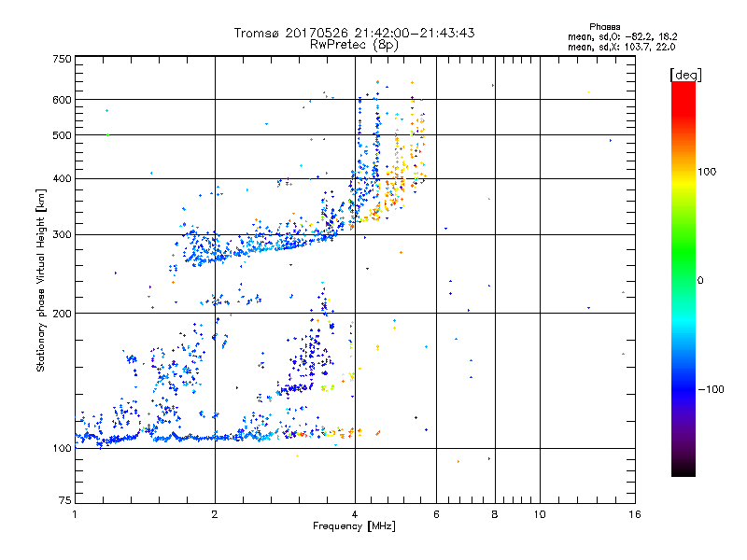Click the "75" height axis label
747x560 pixels.
point(65,500)
